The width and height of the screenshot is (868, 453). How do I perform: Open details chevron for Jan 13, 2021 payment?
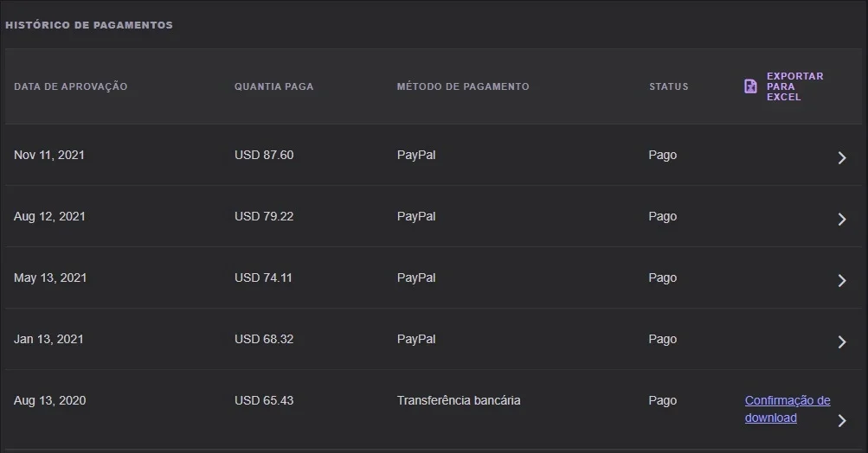(x=842, y=341)
